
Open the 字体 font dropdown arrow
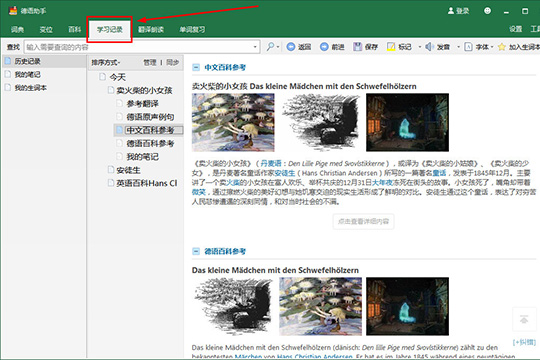[x=492, y=47]
